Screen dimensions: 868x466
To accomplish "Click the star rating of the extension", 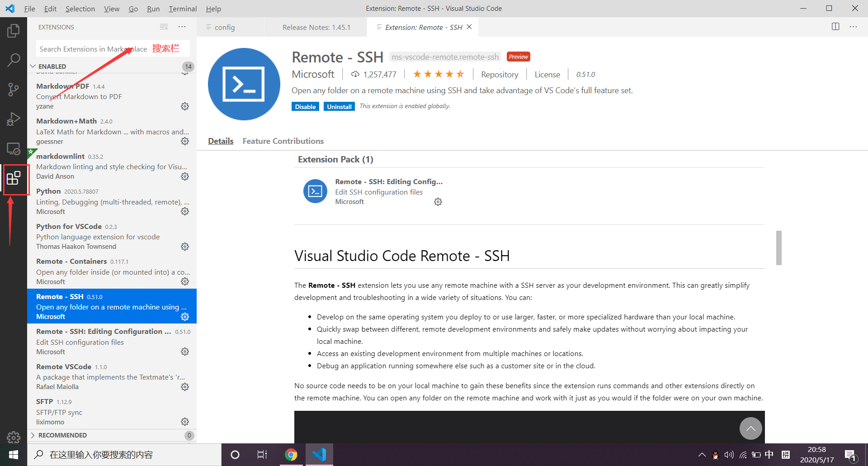I will (438, 74).
